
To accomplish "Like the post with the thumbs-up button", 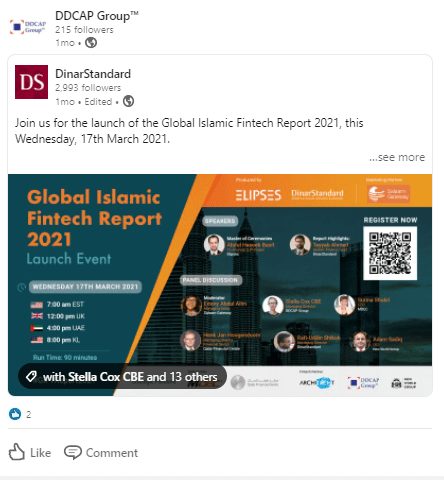I will (x=30, y=452).
